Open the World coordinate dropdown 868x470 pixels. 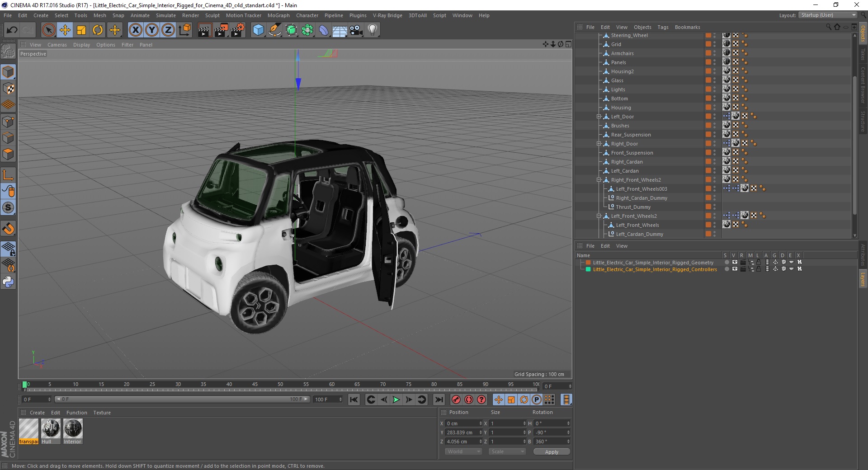pyautogui.click(x=463, y=451)
